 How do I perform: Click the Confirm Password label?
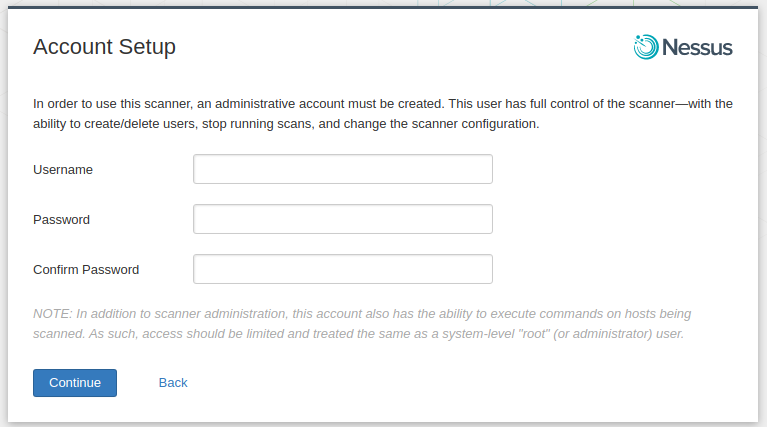coord(86,270)
